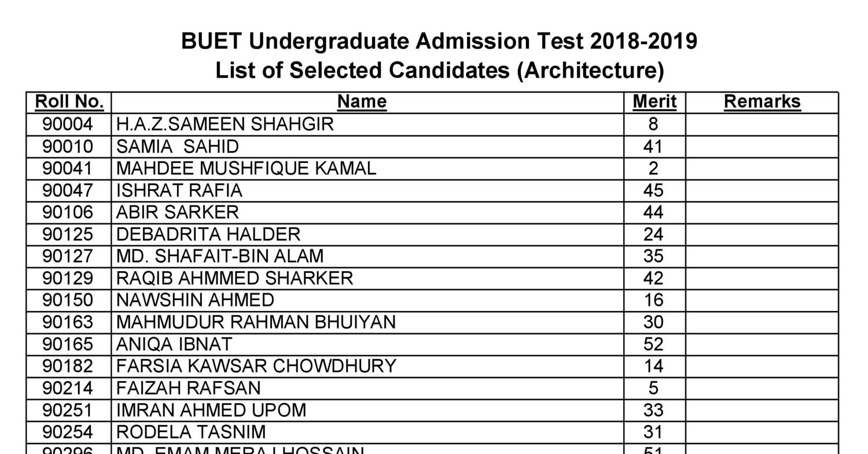This screenshot has width=868, height=454.
Task: Click roll number 90165
Action: [x=68, y=344]
